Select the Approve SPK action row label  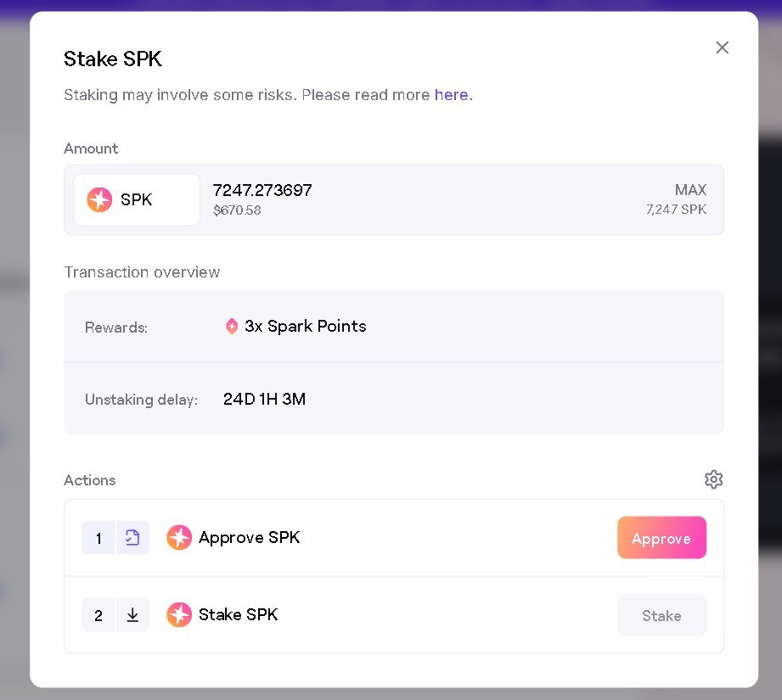[x=249, y=537]
